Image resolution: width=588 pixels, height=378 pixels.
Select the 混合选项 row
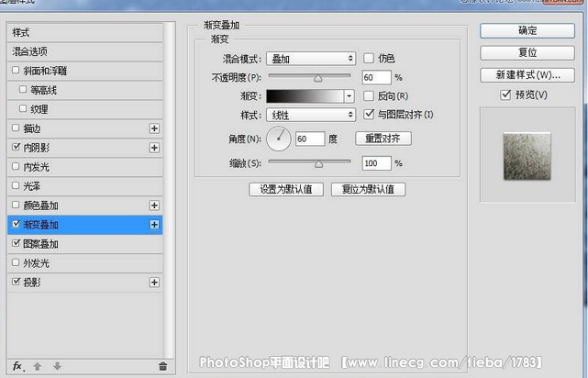85,51
